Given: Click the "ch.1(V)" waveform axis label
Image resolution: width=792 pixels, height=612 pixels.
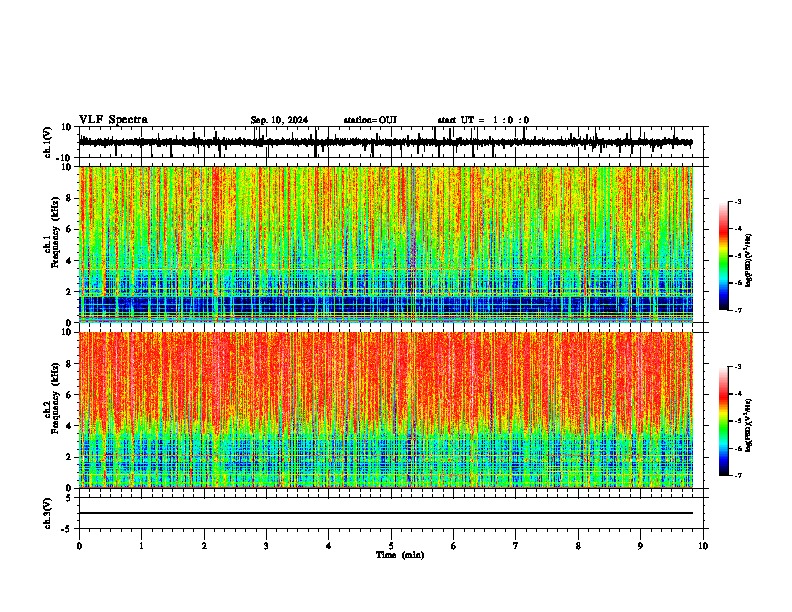Looking at the screenshot, I should tap(48, 142).
